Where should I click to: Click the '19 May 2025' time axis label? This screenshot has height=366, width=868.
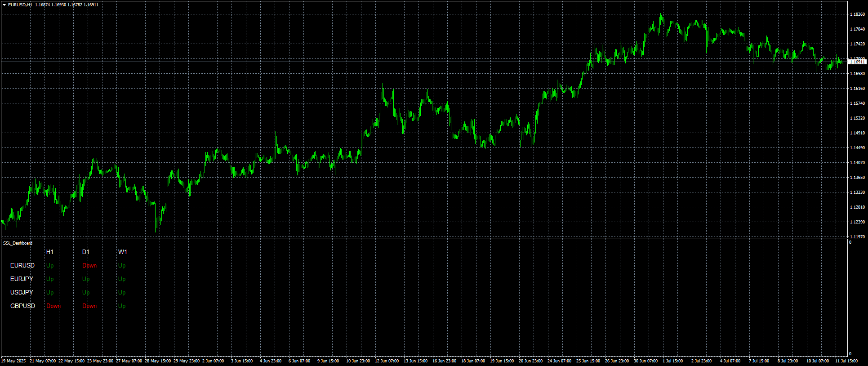pyautogui.click(x=13, y=361)
